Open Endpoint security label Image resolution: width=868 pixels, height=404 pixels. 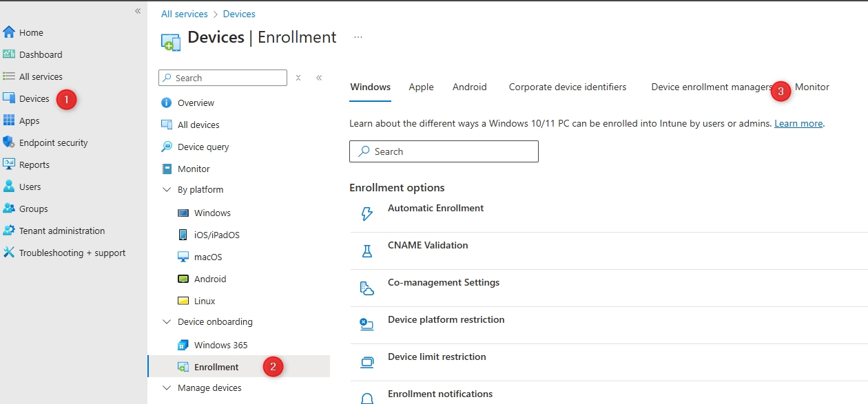click(x=54, y=142)
